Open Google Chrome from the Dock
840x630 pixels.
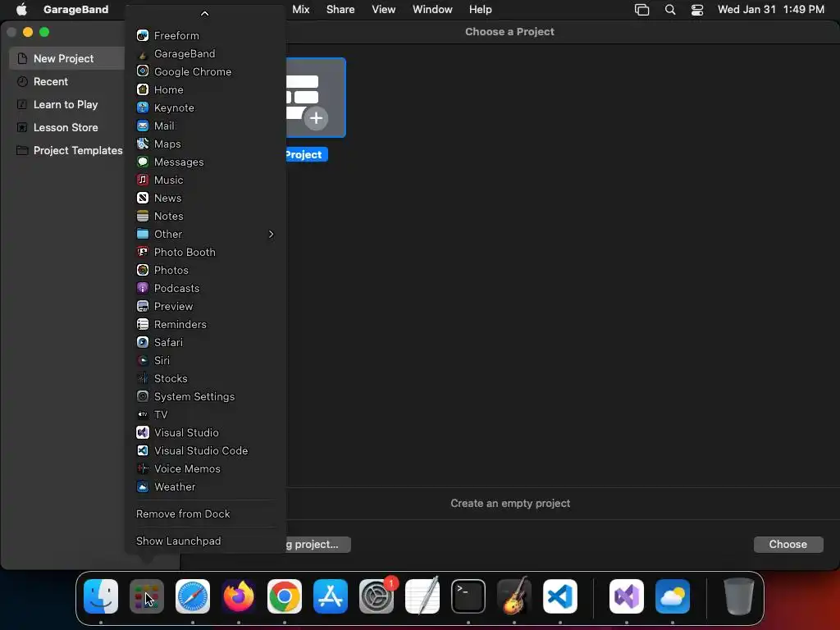[285, 596]
